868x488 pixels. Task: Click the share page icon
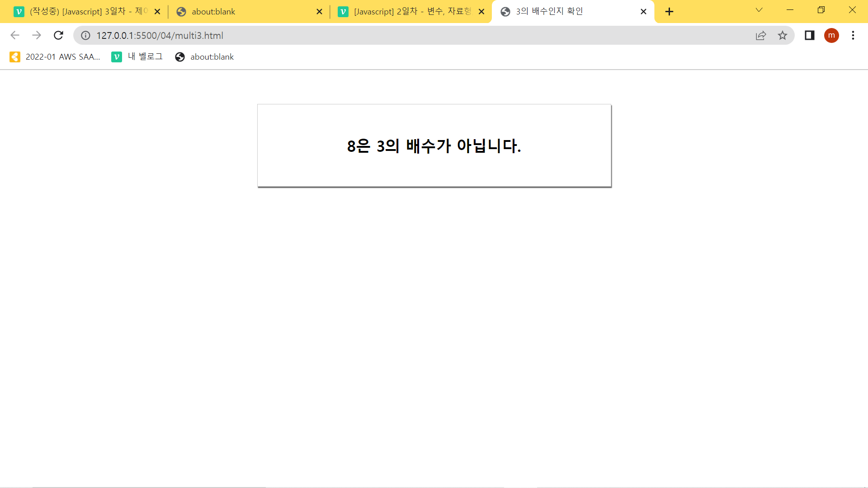[761, 35]
